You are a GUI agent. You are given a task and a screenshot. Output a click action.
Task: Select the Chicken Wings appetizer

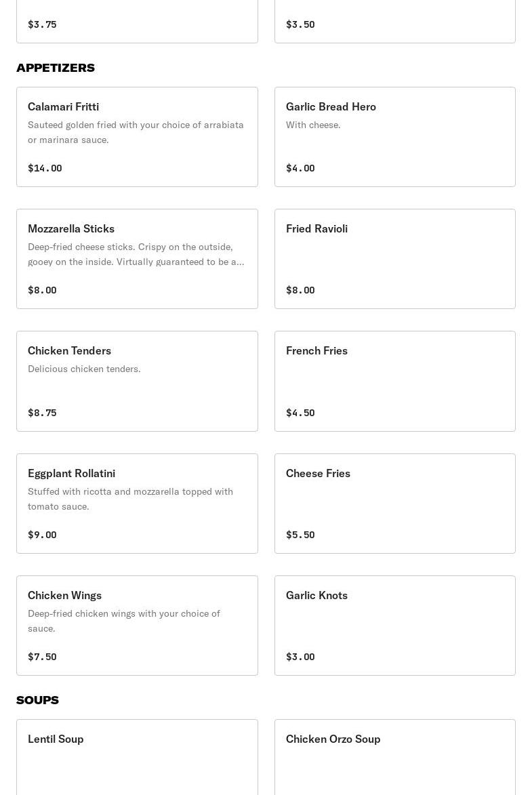[137, 625]
